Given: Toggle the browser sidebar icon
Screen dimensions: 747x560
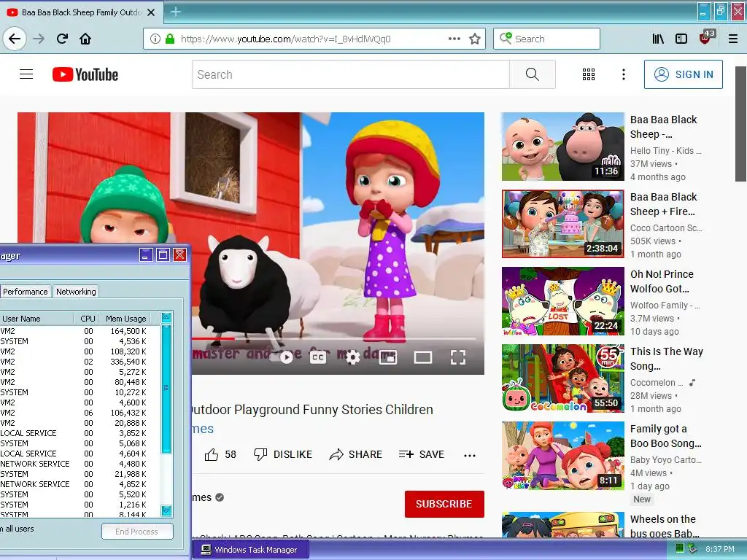Looking at the screenshot, I should [x=681, y=39].
